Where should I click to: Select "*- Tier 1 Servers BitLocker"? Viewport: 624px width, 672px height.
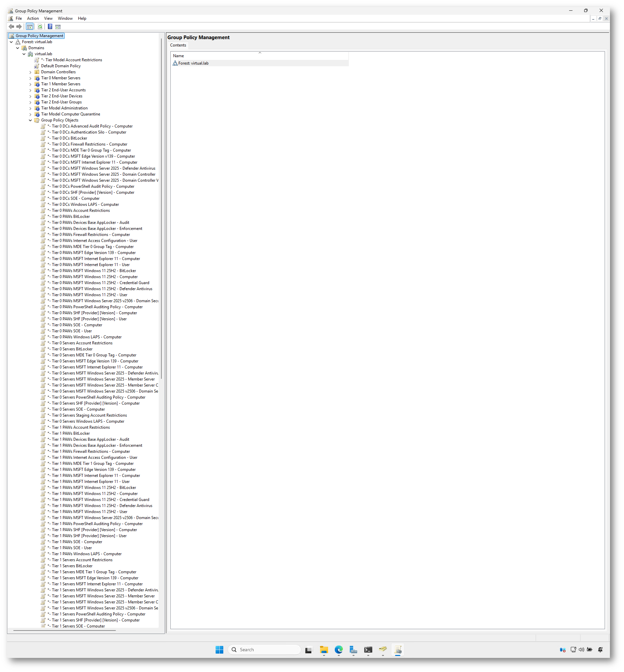[70, 566]
